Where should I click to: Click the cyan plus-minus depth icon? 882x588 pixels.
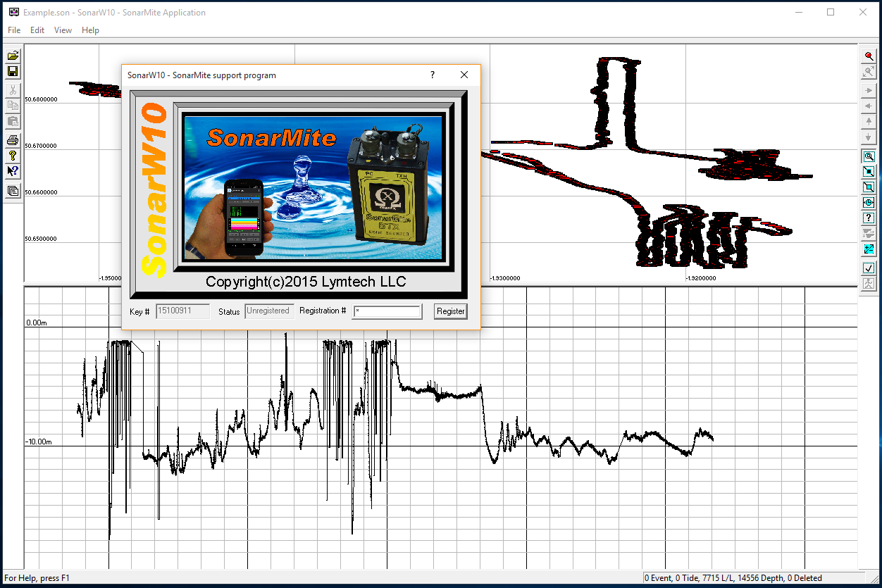pos(869,249)
